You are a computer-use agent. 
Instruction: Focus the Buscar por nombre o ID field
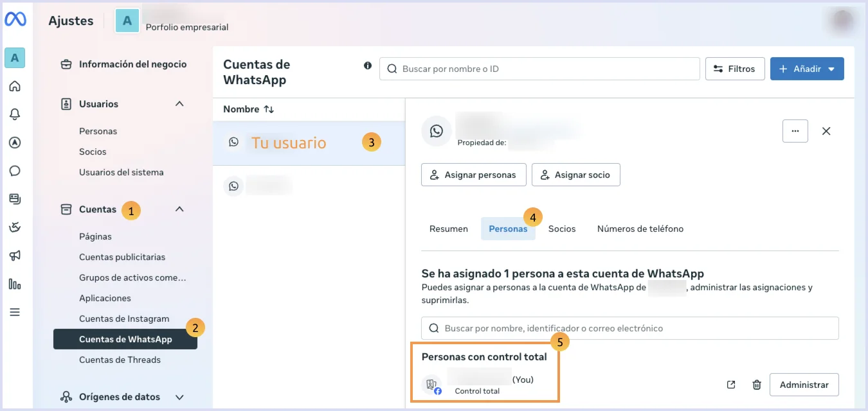[539, 69]
